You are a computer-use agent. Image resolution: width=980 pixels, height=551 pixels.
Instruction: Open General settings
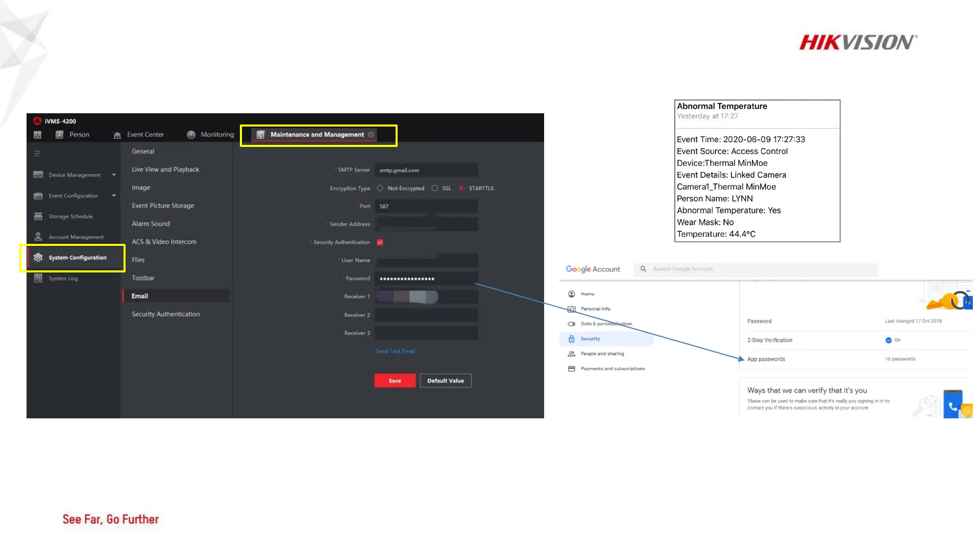click(143, 152)
